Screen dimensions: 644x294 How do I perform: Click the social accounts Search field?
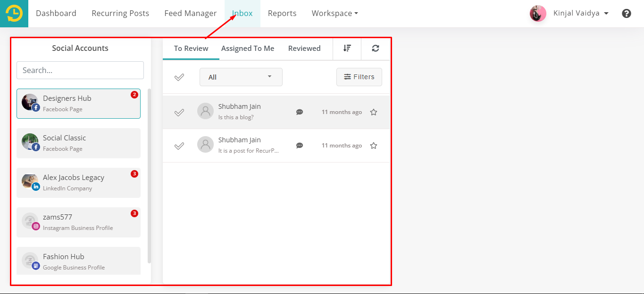pyautogui.click(x=80, y=70)
